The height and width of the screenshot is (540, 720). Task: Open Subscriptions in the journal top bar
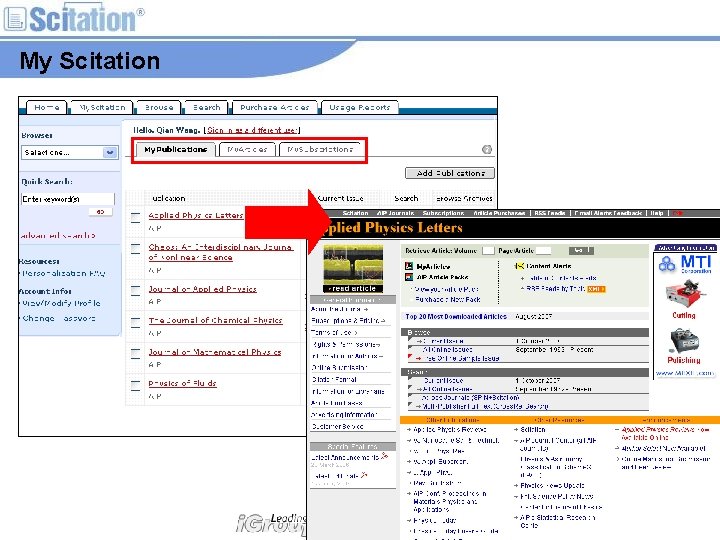(443, 213)
